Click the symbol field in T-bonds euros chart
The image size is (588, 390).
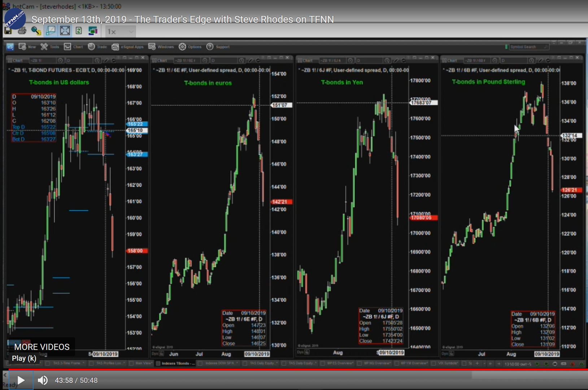(x=187, y=60)
